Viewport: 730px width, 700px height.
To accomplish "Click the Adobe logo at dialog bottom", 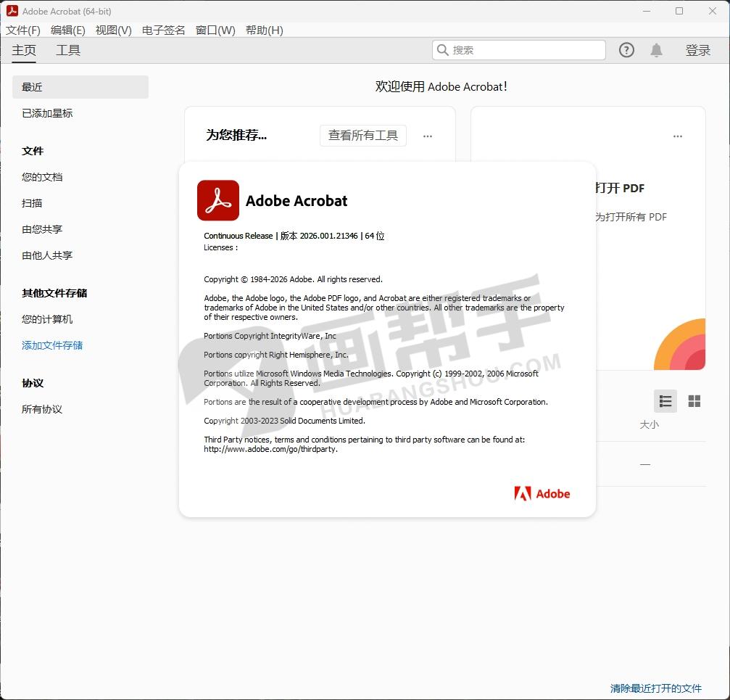I will pyautogui.click(x=542, y=493).
